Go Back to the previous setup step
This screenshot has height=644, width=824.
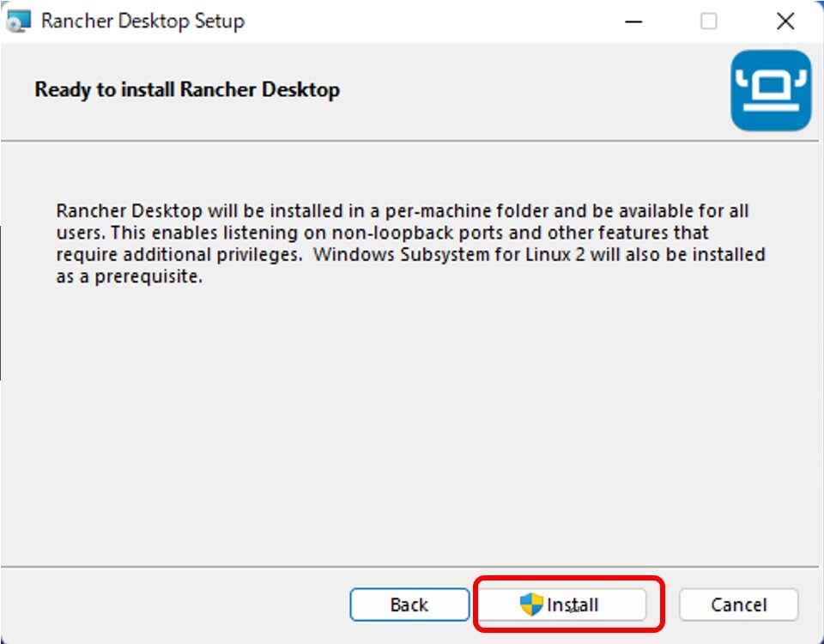point(409,605)
